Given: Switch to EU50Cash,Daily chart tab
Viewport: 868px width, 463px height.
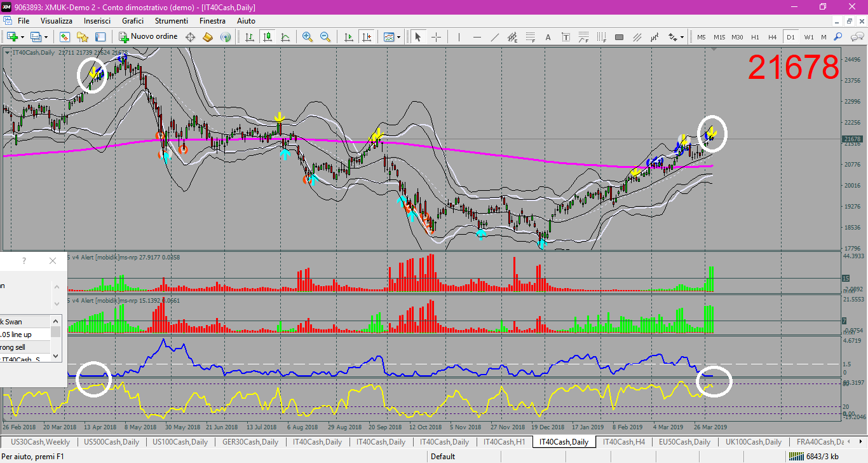Looking at the screenshot, I should (x=684, y=442).
